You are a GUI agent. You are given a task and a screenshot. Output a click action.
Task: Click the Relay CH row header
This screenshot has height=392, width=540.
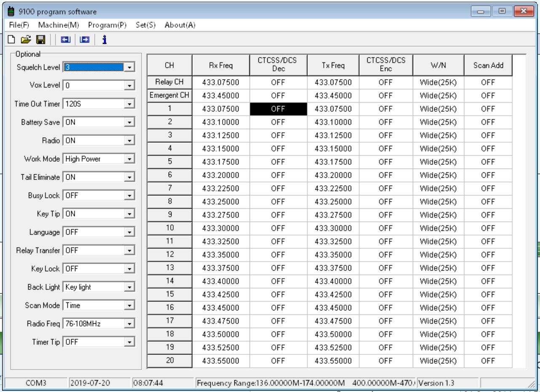point(169,82)
